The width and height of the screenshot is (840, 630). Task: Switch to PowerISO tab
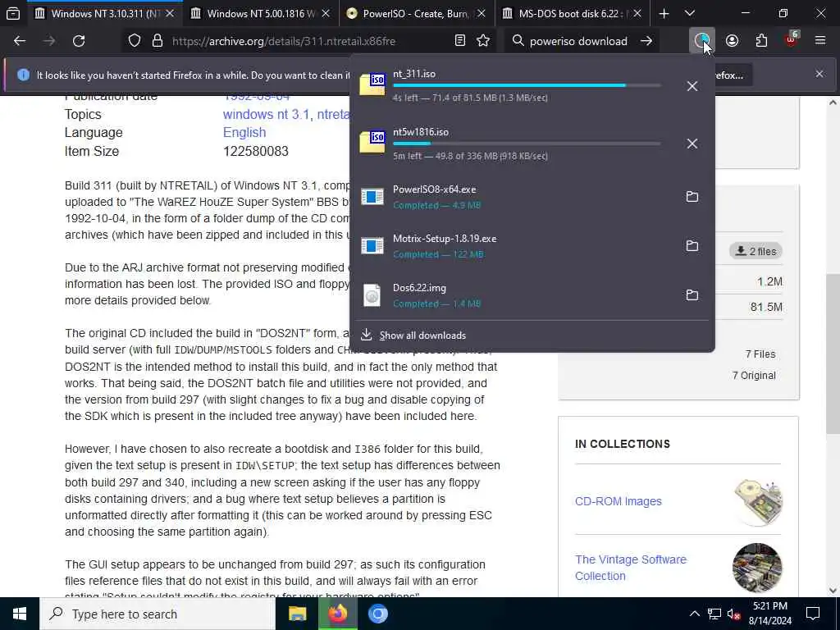pyautogui.click(x=416, y=13)
